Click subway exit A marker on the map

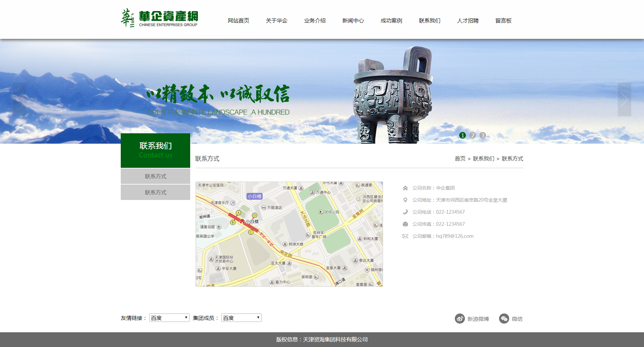pyautogui.click(x=238, y=213)
